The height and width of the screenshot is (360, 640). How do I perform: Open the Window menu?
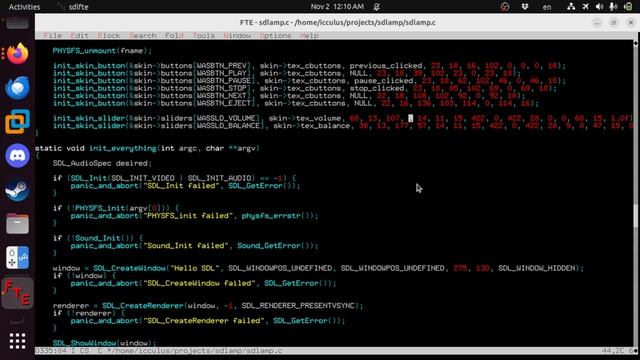point(237,36)
